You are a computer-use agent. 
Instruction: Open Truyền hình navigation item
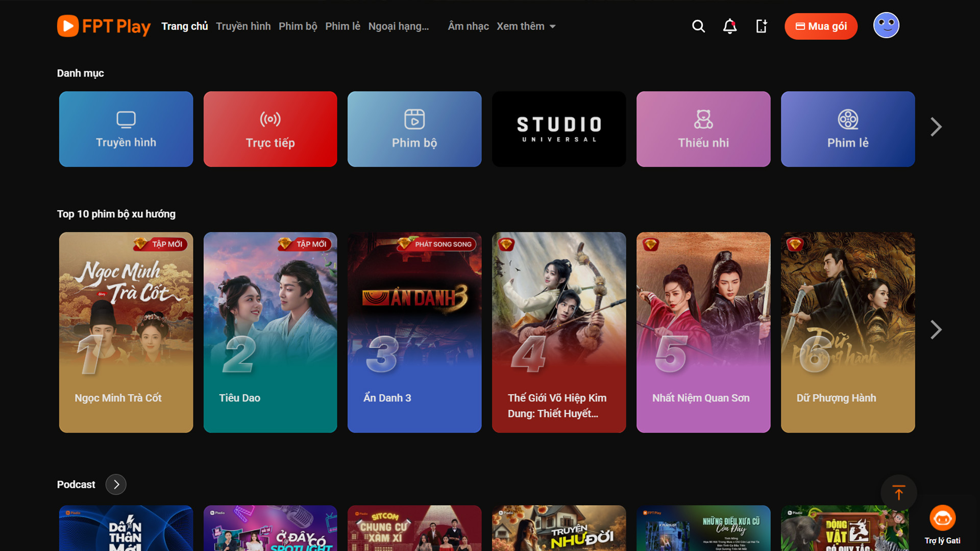pyautogui.click(x=243, y=26)
